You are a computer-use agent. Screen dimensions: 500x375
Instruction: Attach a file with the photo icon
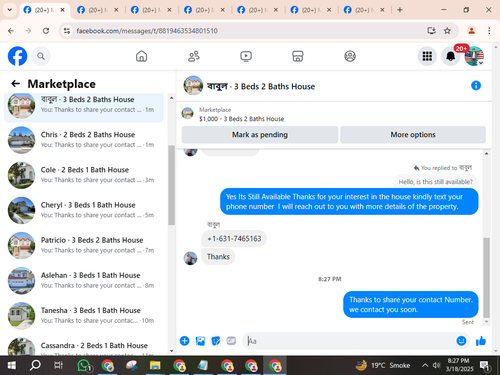click(200, 341)
